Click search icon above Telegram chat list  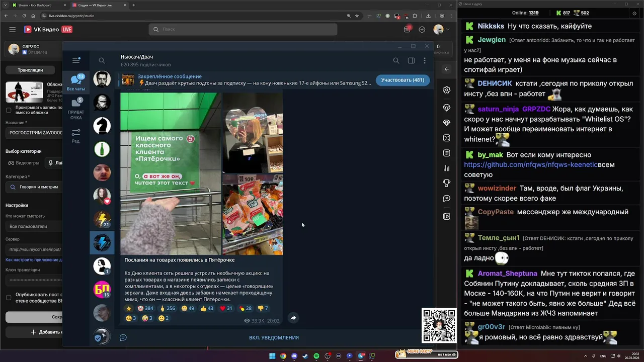(x=102, y=60)
